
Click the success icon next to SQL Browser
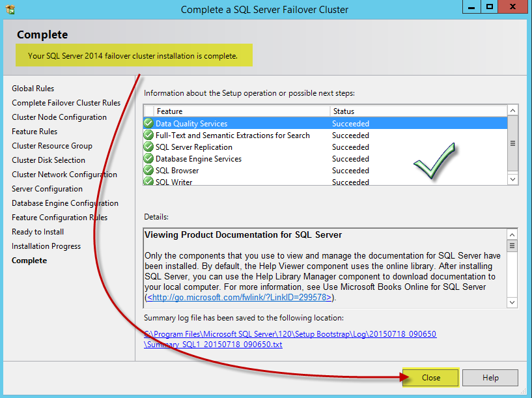point(148,170)
